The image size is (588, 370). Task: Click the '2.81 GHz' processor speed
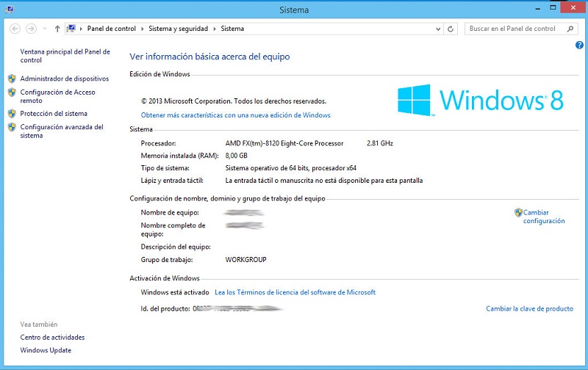pyautogui.click(x=380, y=143)
